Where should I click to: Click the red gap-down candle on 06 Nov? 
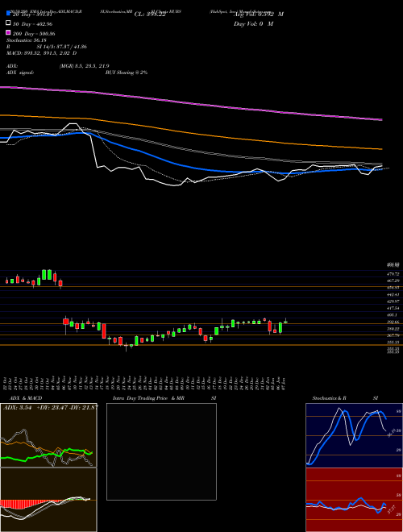66,322
